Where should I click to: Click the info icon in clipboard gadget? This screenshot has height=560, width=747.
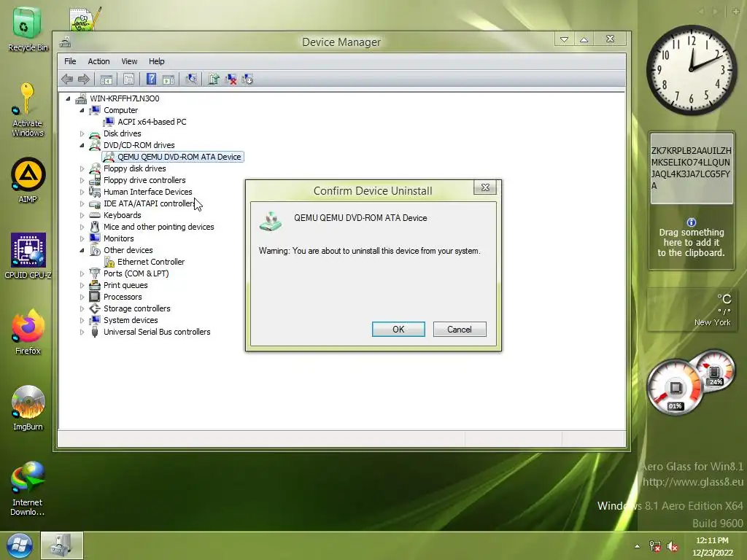tap(692, 222)
